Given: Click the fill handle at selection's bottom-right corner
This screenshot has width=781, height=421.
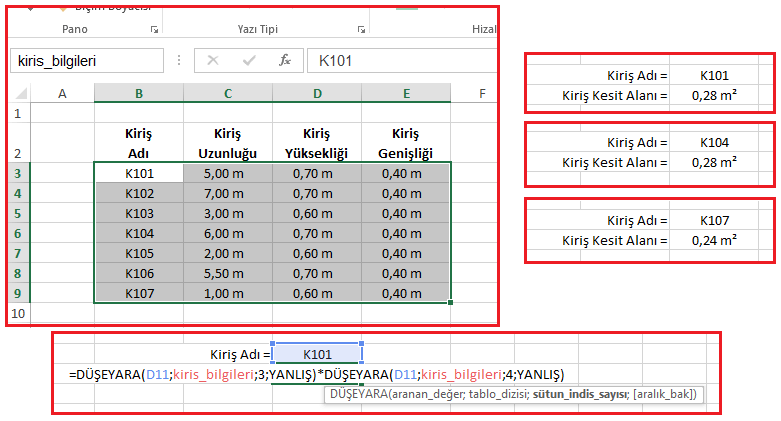Looking at the screenshot, I should click(452, 302).
